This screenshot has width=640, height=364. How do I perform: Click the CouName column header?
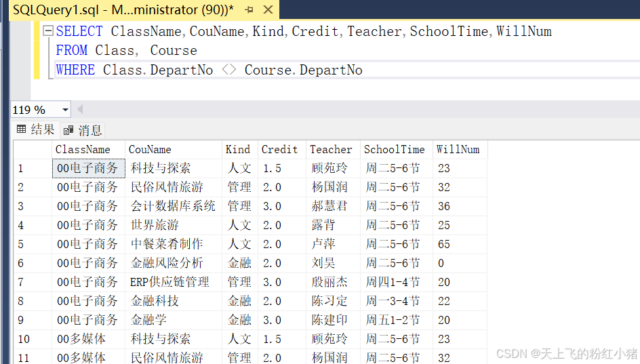174,150
